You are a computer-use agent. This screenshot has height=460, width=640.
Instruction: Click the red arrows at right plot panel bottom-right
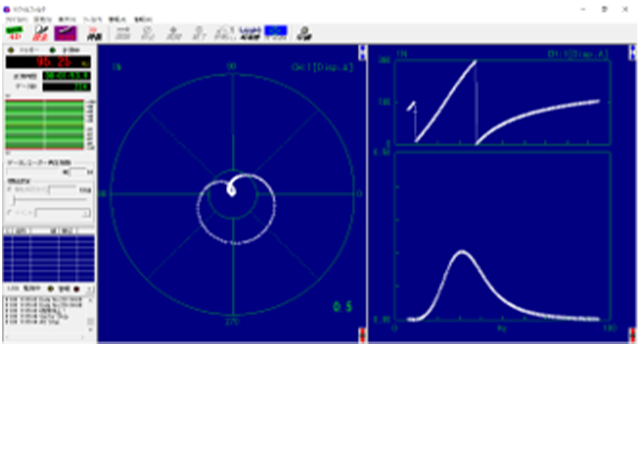tap(632, 335)
